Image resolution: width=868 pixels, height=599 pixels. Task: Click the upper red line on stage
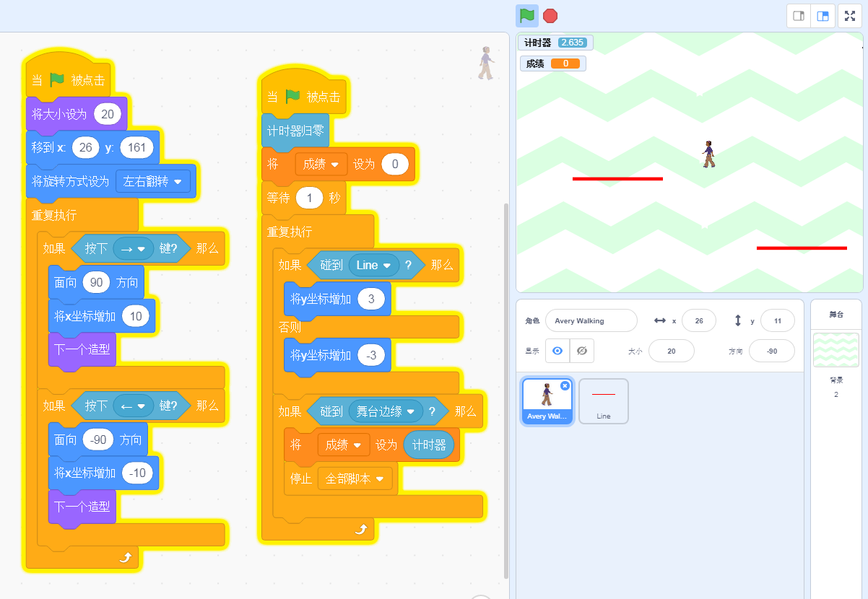[617, 178]
